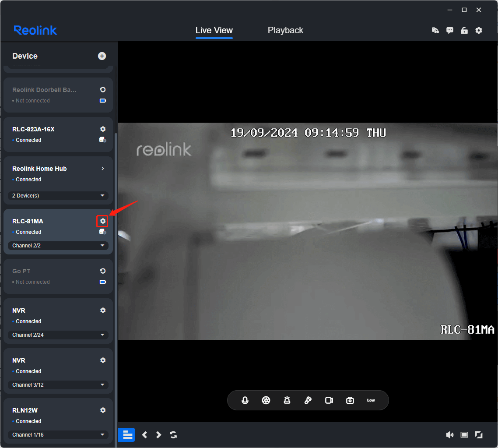Open the Channel 3/12 dropdown
The image size is (498, 448).
pyautogui.click(x=58, y=385)
